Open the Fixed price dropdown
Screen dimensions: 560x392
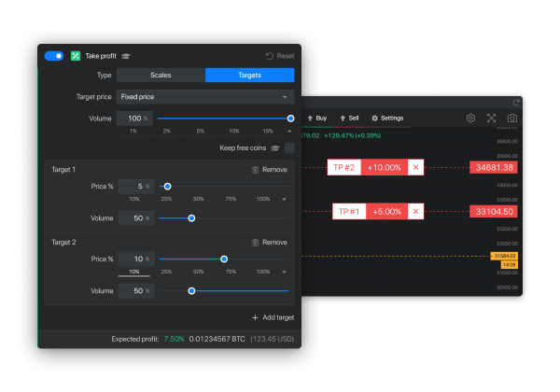(x=205, y=97)
